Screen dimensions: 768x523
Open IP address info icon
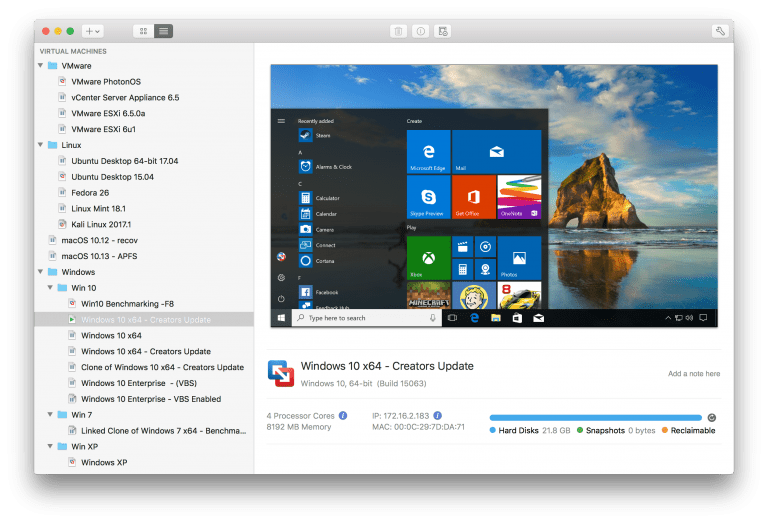[437, 415]
